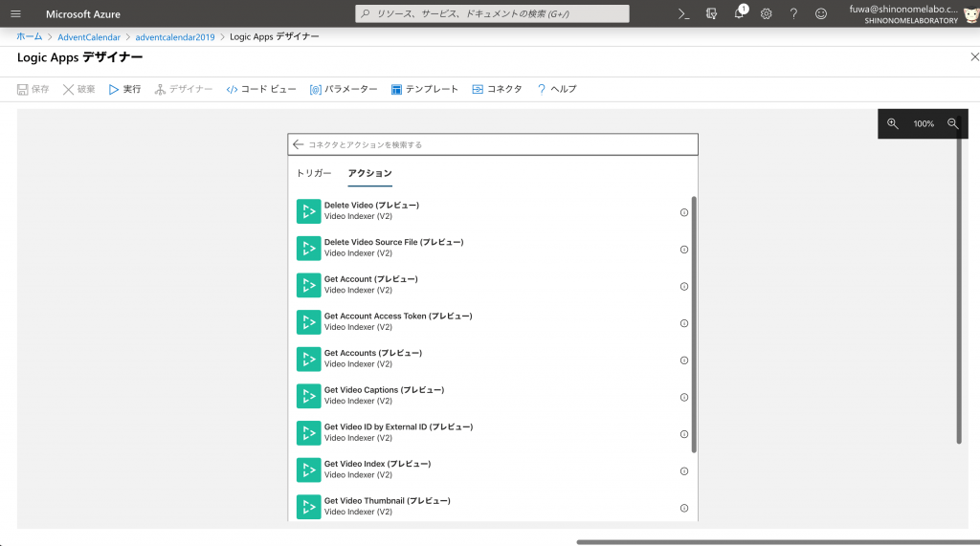Open adventcalendar2019 breadcrumb link
This screenshot has height=546, width=980.
coord(175,37)
